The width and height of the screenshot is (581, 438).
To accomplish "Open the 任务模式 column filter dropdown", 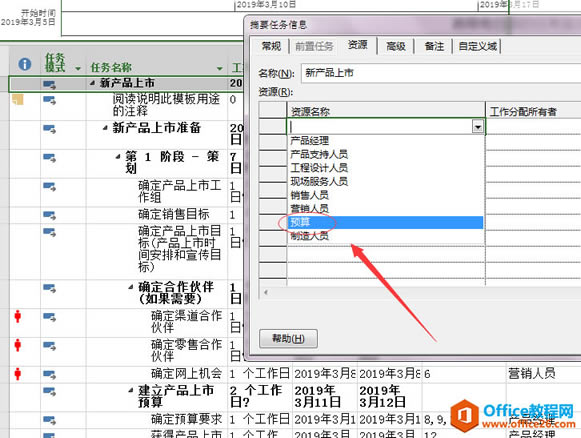I will 78,69.
